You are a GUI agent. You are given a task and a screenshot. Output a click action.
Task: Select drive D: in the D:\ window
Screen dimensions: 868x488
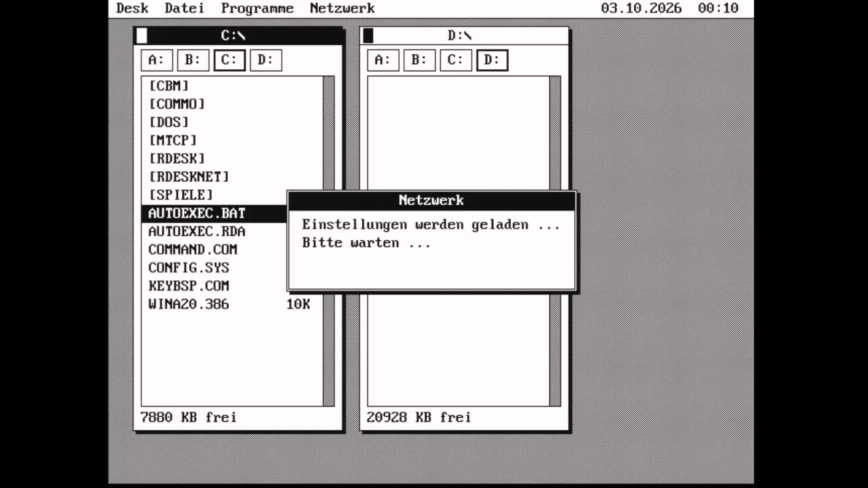492,60
